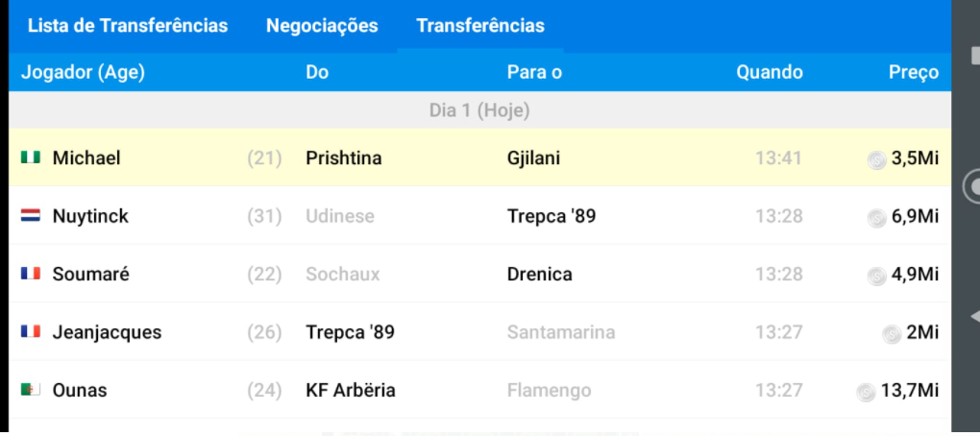
Task: Click the Dia 1 (Hoje) date separator
Action: 479,110
